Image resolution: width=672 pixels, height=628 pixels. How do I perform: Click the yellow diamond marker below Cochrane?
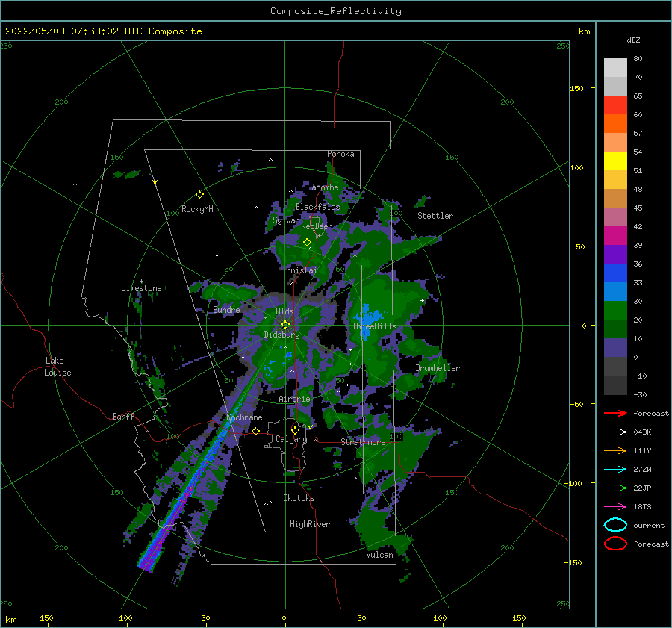(256, 431)
